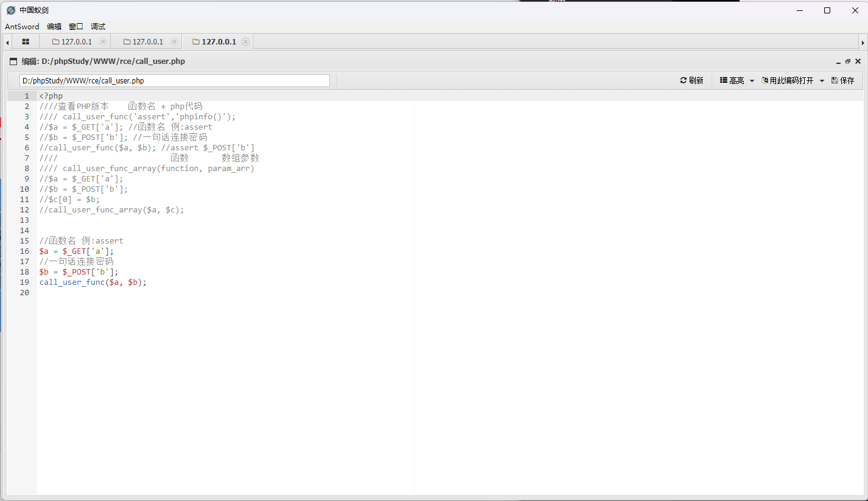
Task: Close the middle 127.0.0.1 tab
Action: (174, 42)
